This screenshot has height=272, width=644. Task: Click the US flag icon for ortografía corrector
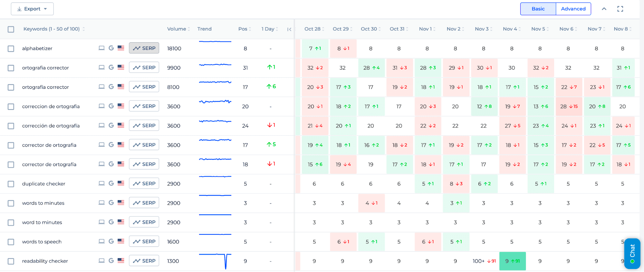tap(121, 87)
